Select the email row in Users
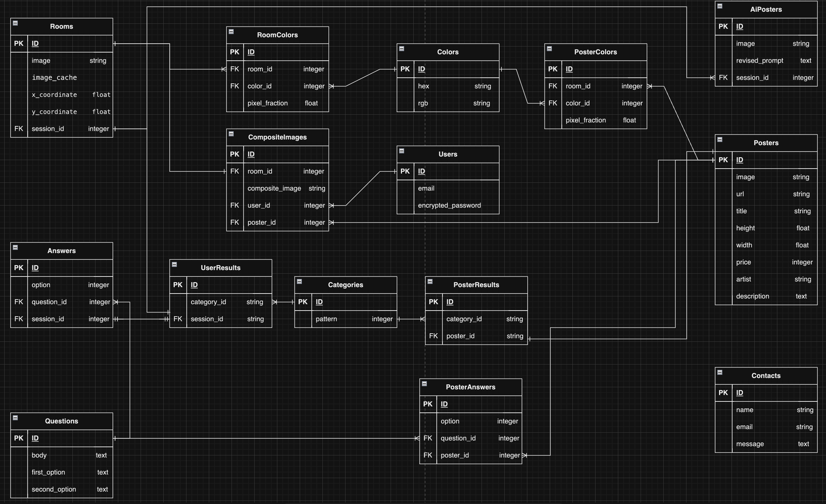This screenshot has width=826, height=504. click(x=448, y=188)
